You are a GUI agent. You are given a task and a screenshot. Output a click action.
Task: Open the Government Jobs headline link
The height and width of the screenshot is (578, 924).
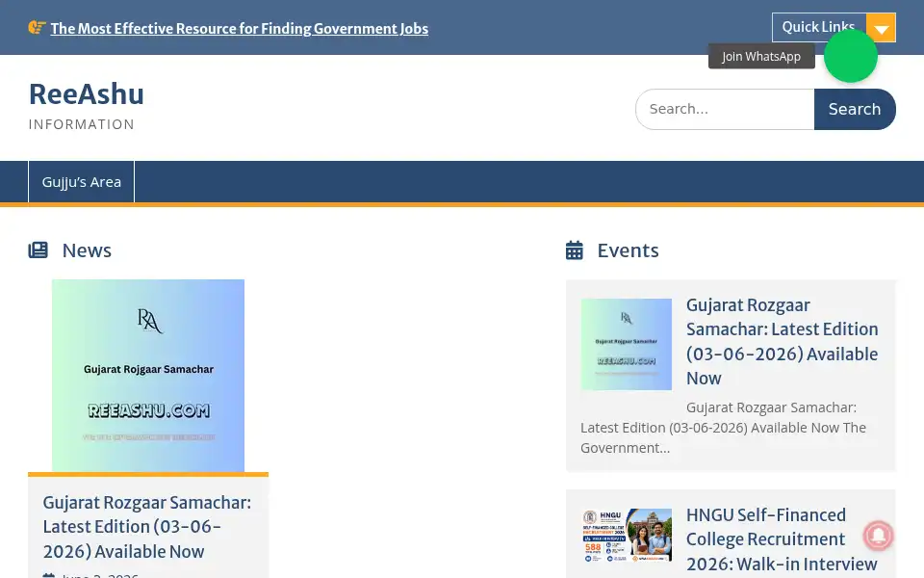(x=240, y=28)
